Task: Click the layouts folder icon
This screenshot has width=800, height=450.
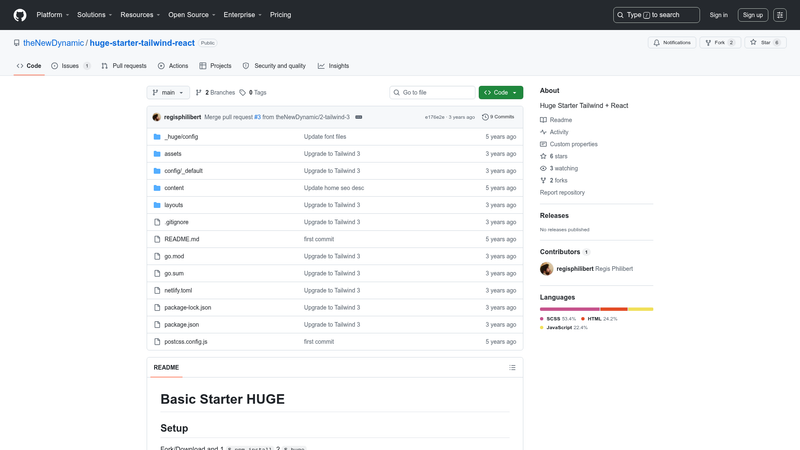Action: coord(157,205)
